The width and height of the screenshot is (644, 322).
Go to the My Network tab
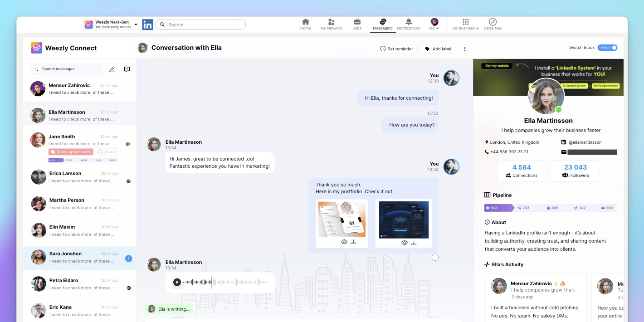[x=331, y=24]
